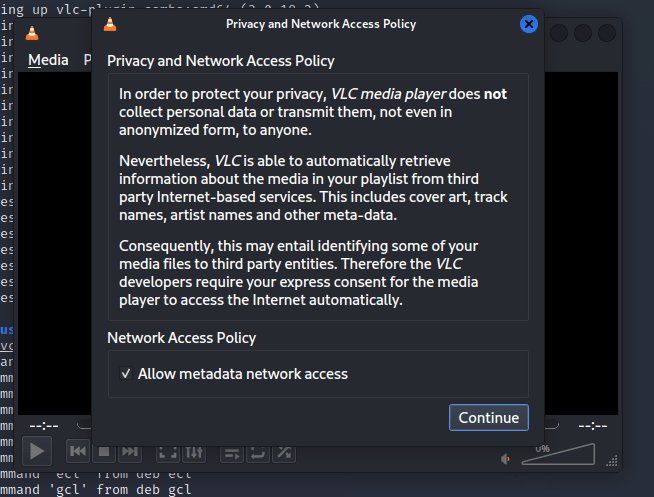
Task: Click the stop playback button
Action: 104,452
